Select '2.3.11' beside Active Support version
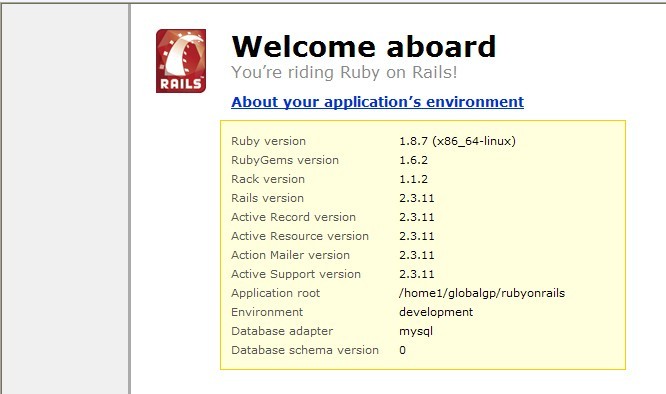This screenshot has width=666, height=394. [x=417, y=274]
